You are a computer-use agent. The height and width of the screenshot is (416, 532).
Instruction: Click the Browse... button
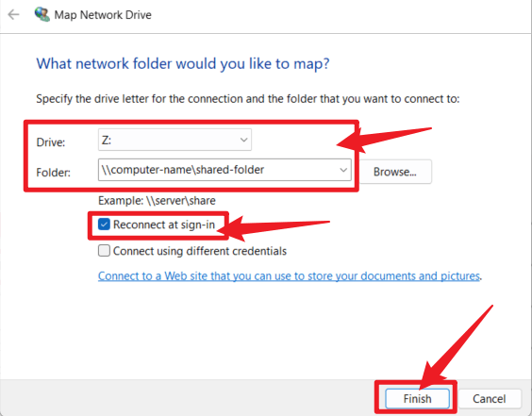[395, 172]
